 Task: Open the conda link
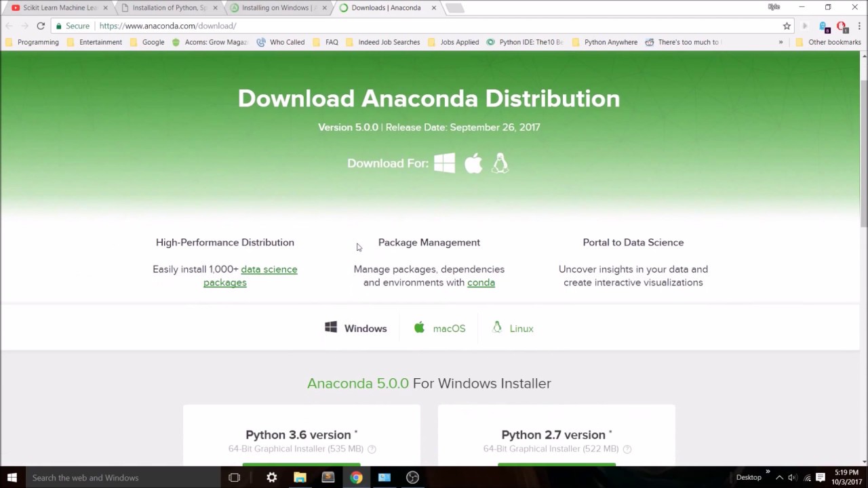pos(481,283)
